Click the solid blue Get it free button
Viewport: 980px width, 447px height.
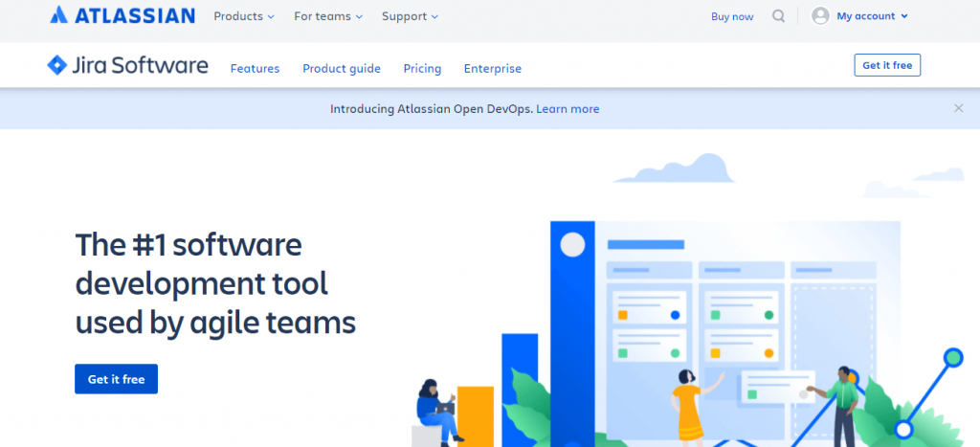[116, 379]
